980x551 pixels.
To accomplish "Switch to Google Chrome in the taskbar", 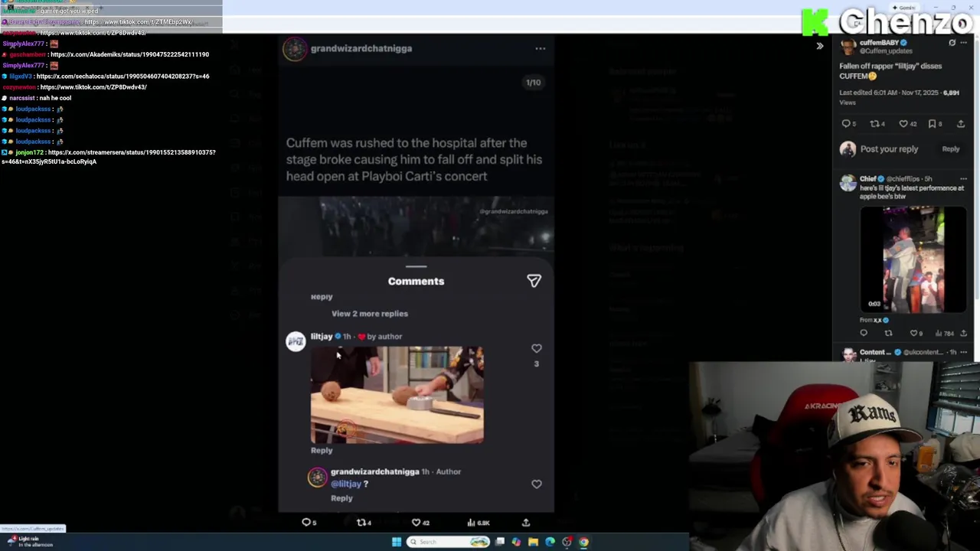I will (583, 542).
